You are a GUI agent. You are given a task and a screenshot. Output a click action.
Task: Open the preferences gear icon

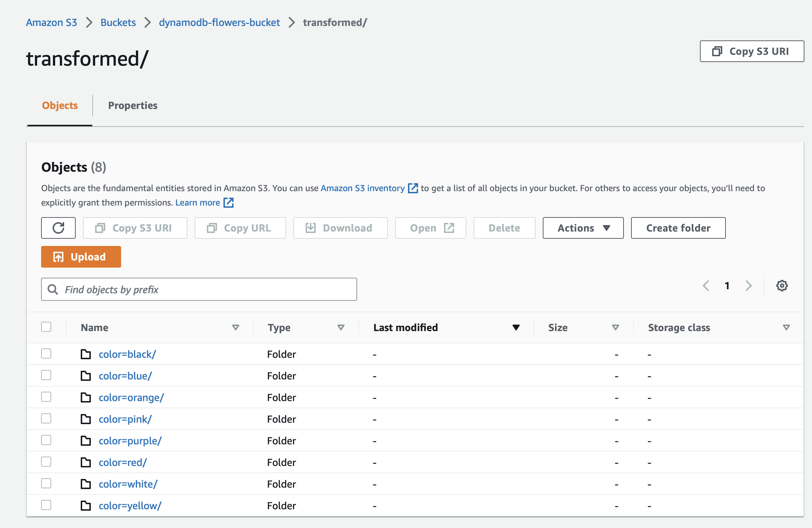781,286
